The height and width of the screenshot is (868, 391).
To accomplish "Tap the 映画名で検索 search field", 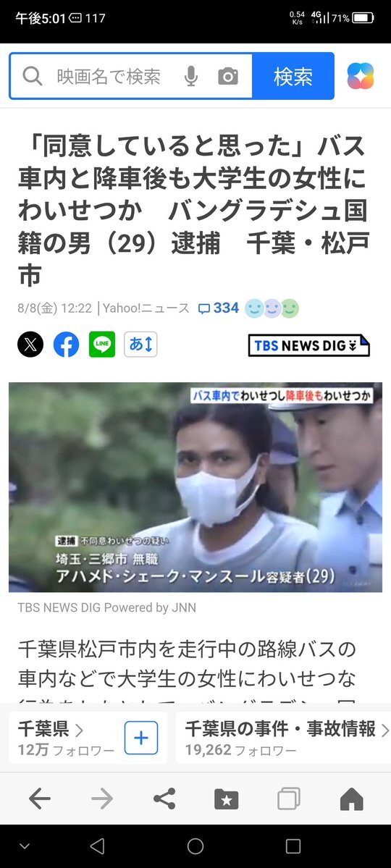I will (x=109, y=77).
